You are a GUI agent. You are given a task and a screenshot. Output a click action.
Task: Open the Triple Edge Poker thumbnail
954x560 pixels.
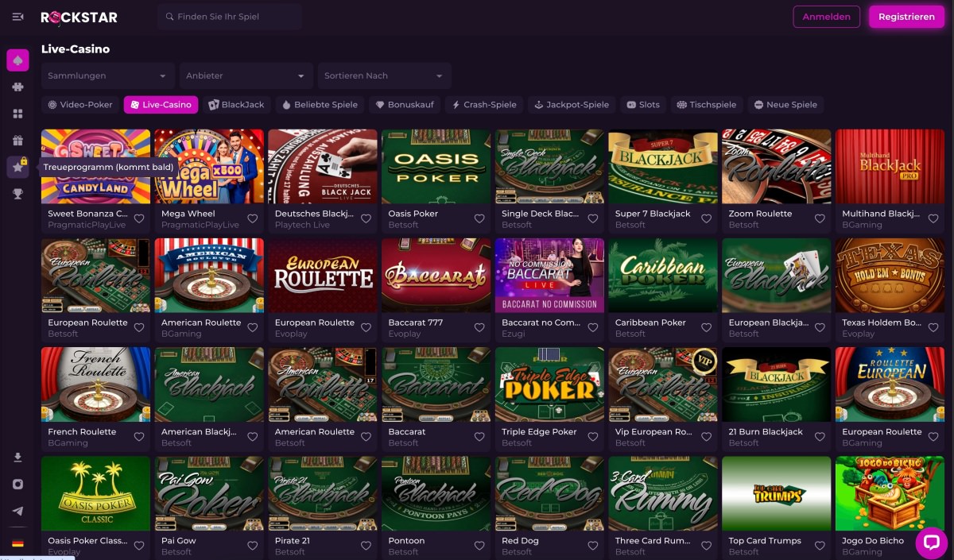tap(549, 384)
